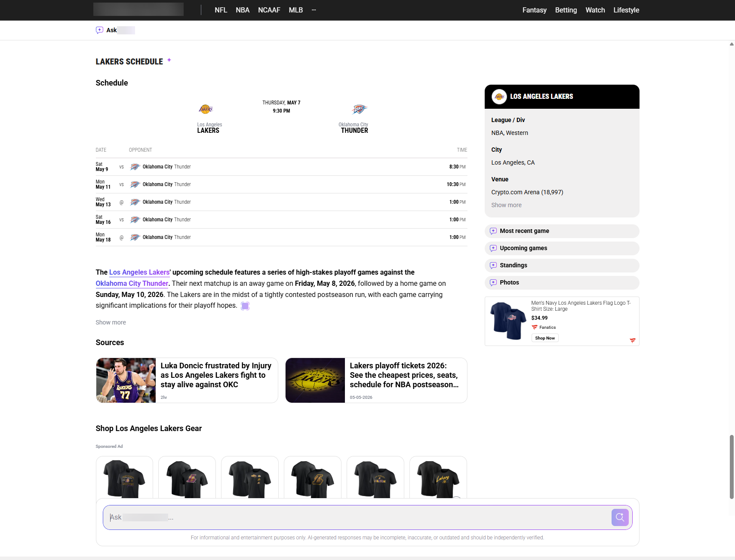Click the chat icon on Photos chip
Screen dimensions: 735x560
[x=493, y=282]
